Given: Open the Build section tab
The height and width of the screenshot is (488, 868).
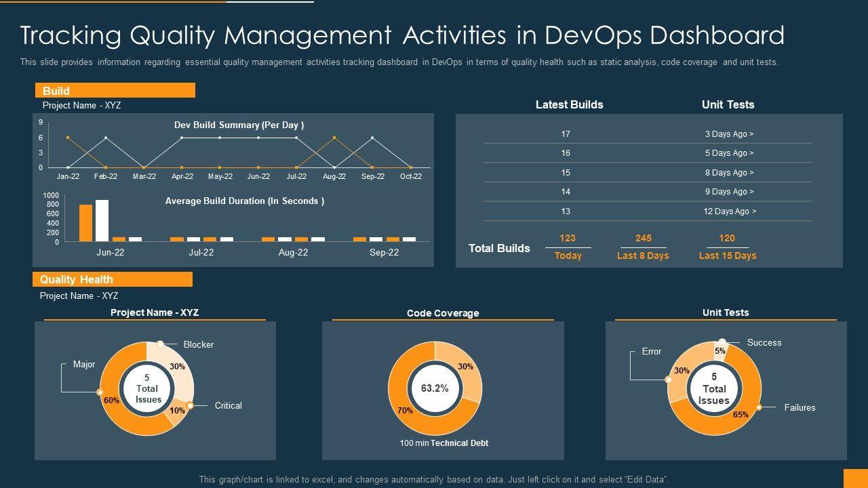Looking at the screenshot, I should (115, 91).
